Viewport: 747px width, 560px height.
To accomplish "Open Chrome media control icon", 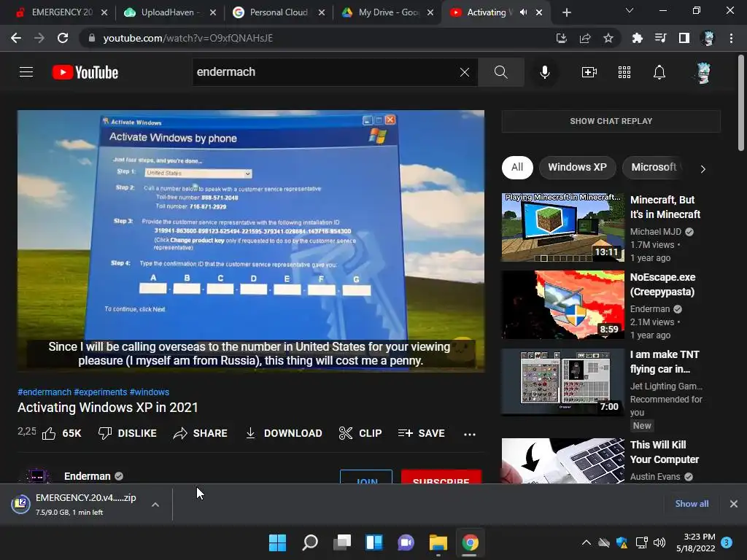I will coord(660,38).
